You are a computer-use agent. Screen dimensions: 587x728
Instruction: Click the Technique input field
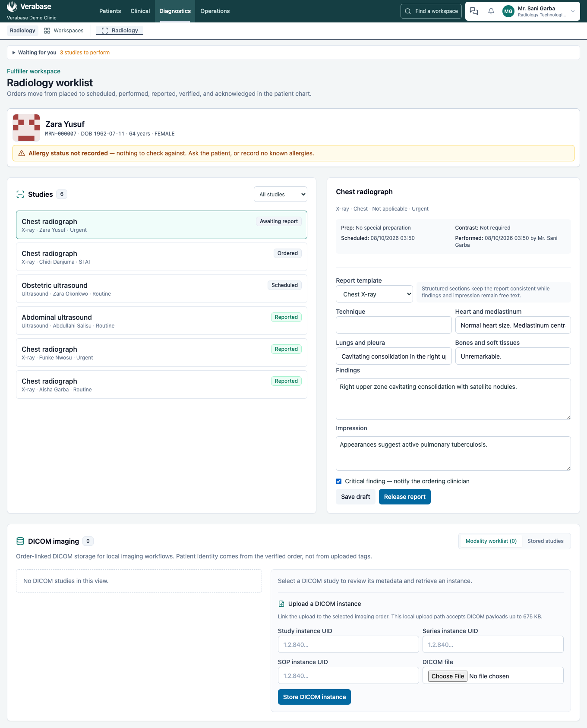click(394, 325)
